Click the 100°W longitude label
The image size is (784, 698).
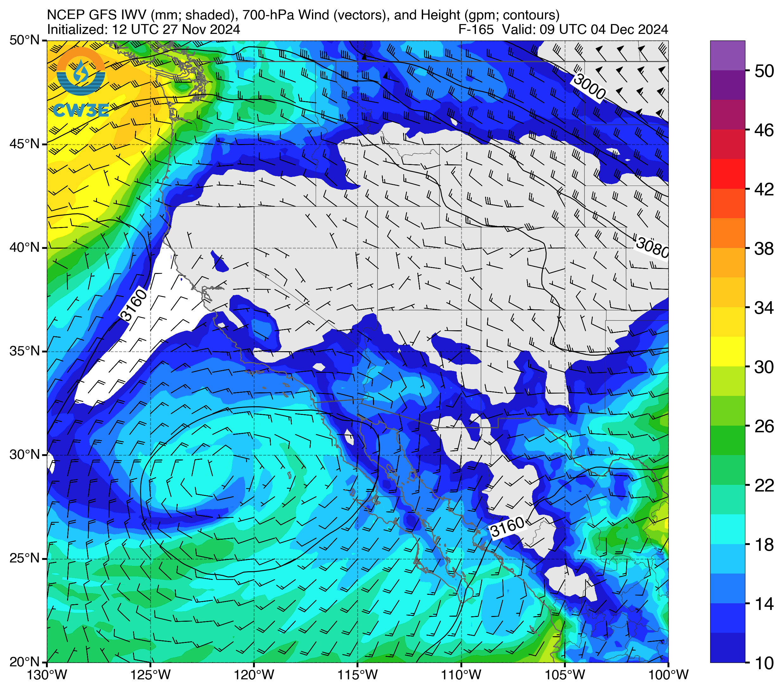668,675
